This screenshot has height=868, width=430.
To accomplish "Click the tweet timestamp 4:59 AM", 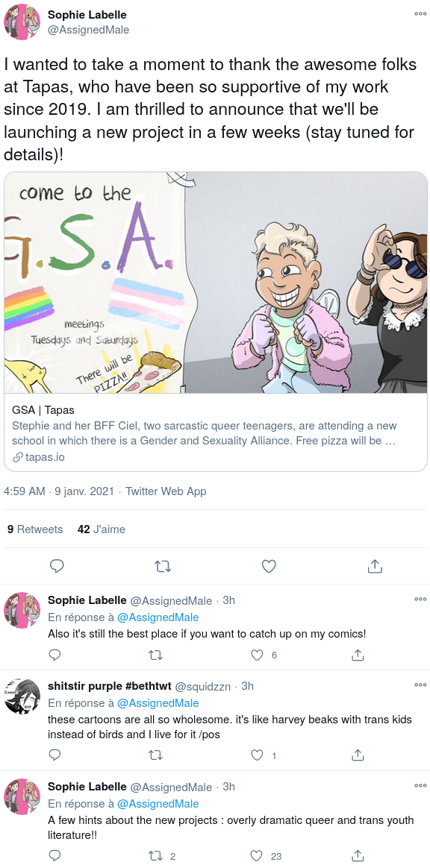I will pos(25,491).
